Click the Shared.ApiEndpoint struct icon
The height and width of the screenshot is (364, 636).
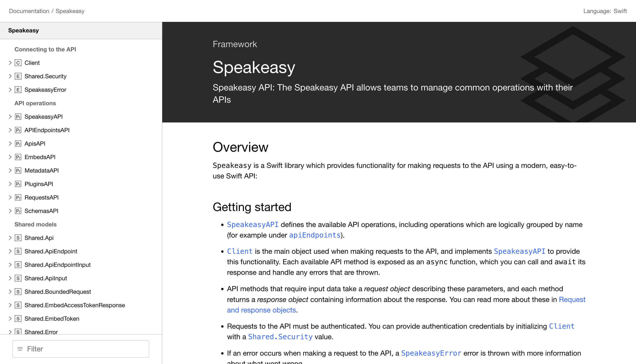(18, 251)
